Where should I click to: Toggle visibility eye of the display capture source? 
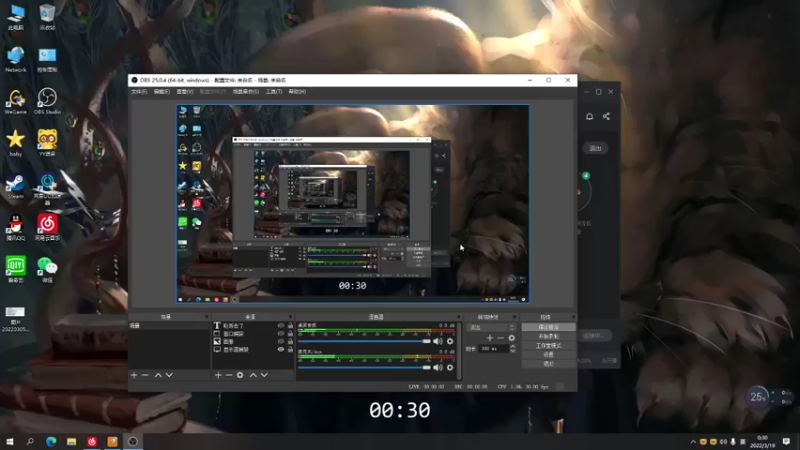tap(281, 349)
